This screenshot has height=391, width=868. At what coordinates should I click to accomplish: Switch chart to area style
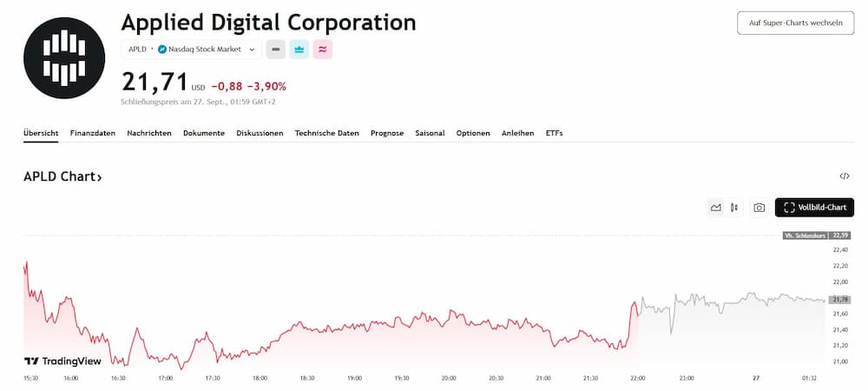(x=716, y=208)
